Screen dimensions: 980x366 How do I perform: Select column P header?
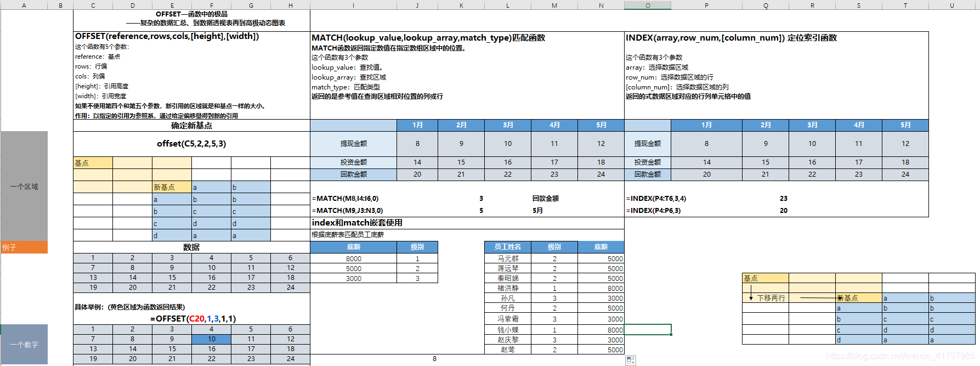[x=706, y=5]
